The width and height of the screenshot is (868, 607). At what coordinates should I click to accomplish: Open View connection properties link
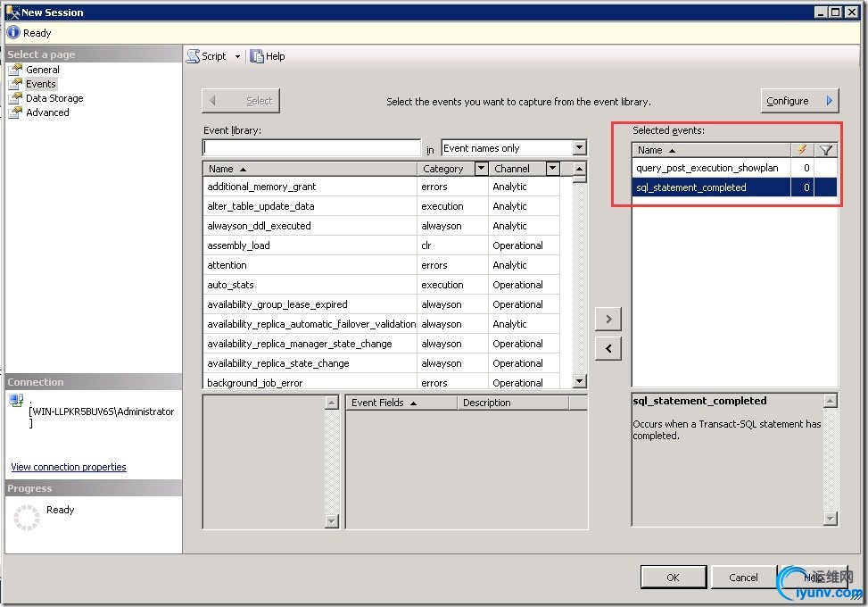[x=69, y=467]
